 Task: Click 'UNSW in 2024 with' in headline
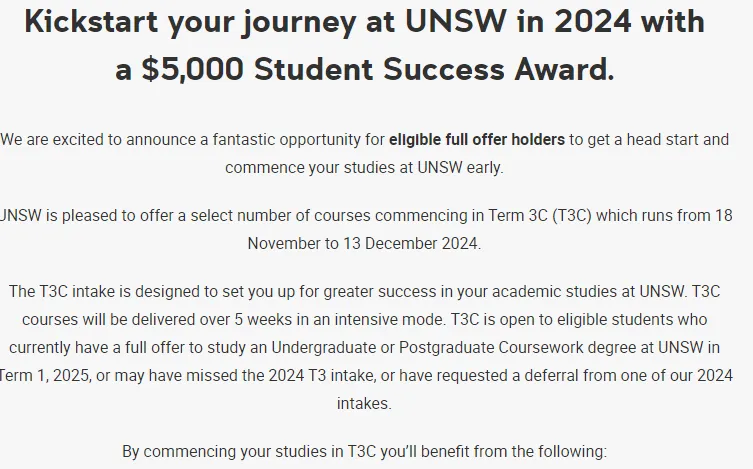(555, 22)
